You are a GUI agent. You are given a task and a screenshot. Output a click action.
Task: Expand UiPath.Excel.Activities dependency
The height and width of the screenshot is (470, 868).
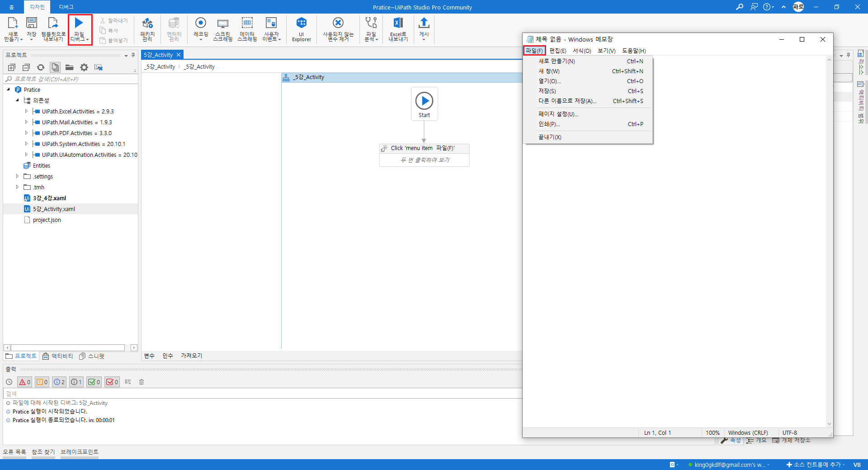26,111
